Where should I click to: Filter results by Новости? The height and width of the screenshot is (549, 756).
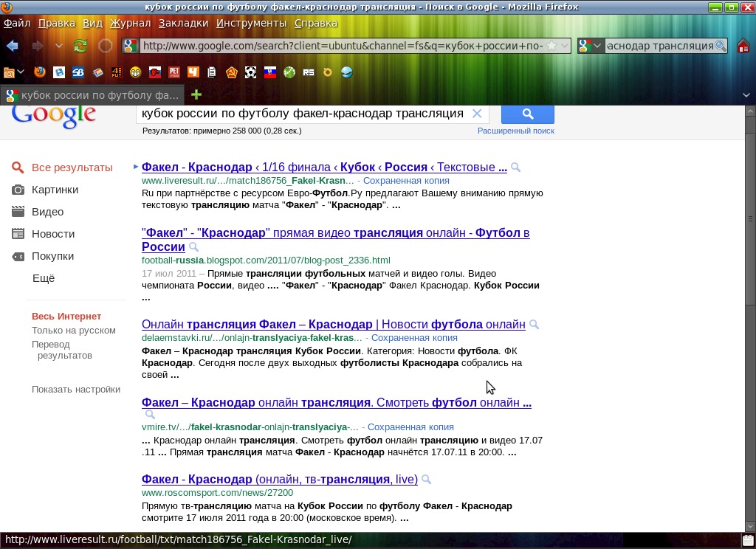[53, 234]
